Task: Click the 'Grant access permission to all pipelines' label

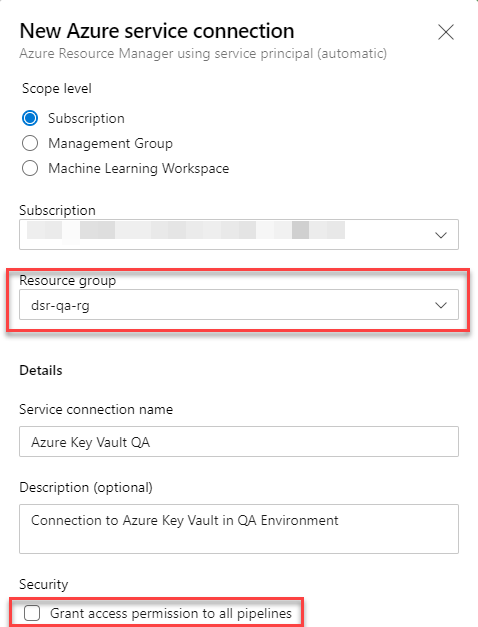Action: 171,613
